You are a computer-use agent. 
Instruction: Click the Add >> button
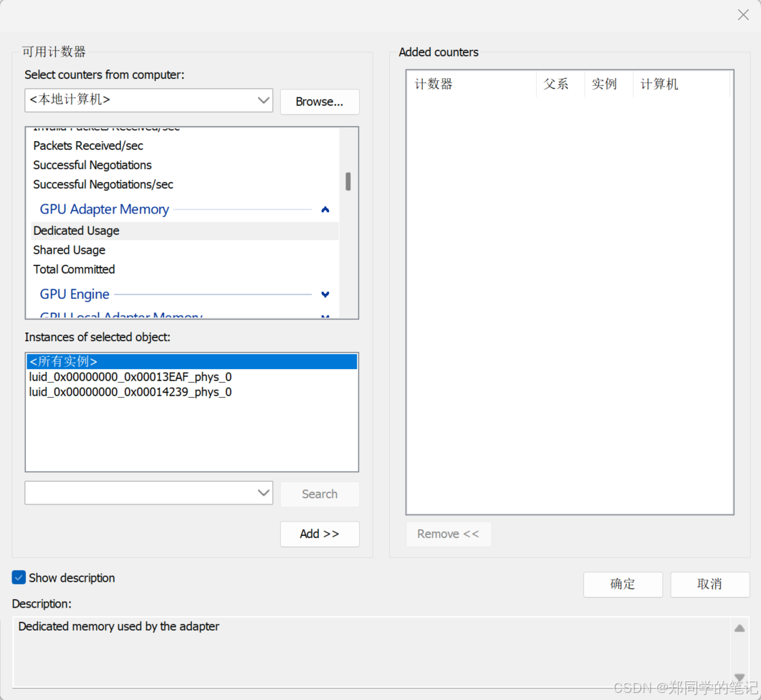320,534
